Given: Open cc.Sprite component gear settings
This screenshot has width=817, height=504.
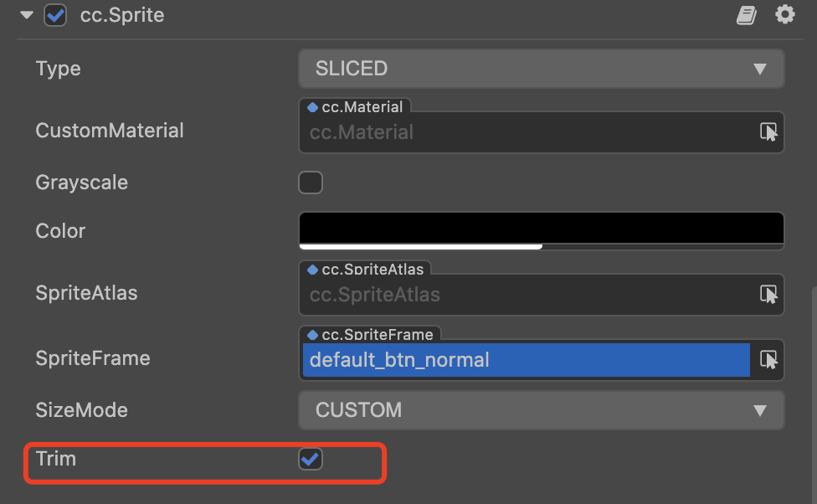Looking at the screenshot, I should click(x=784, y=14).
